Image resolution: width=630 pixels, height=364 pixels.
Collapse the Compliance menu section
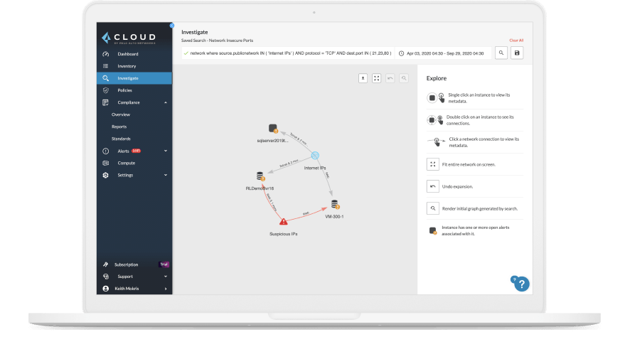click(166, 102)
